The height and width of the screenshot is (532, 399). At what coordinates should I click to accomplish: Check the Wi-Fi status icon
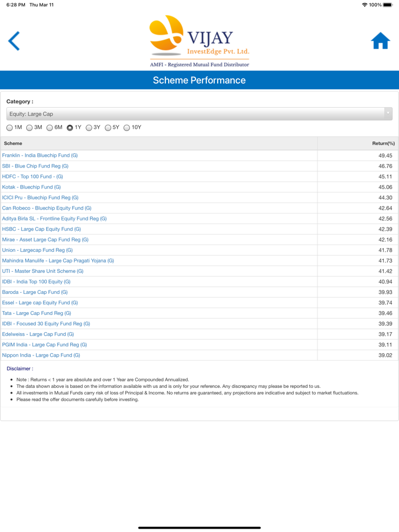point(365,5)
